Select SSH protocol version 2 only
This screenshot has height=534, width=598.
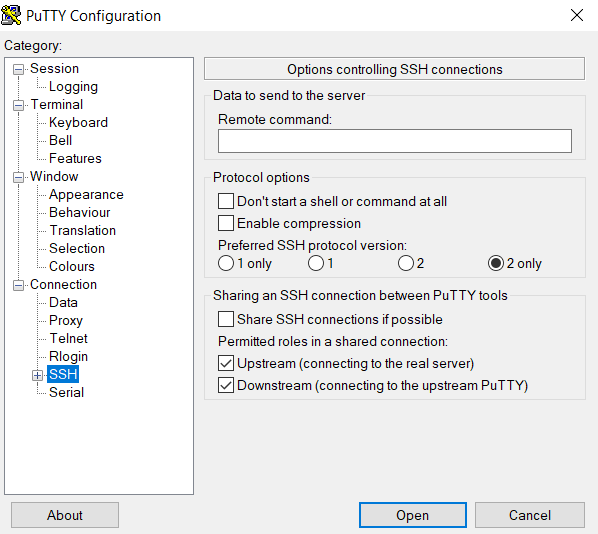coord(496,263)
